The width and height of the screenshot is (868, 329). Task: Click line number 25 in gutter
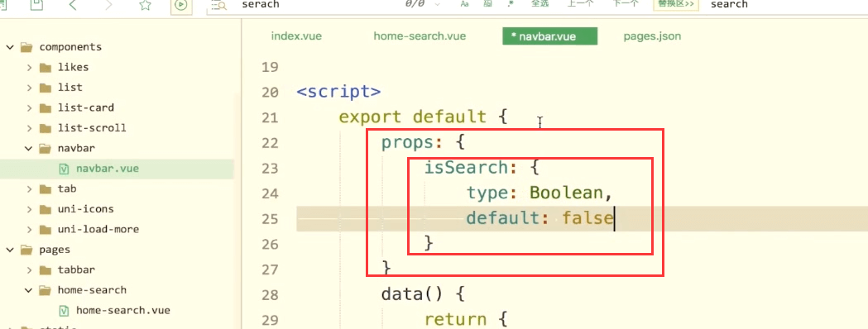click(x=270, y=219)
